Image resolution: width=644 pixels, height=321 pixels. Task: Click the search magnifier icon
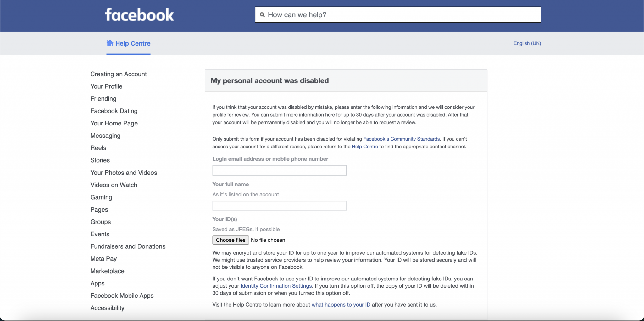click(263, 15)
